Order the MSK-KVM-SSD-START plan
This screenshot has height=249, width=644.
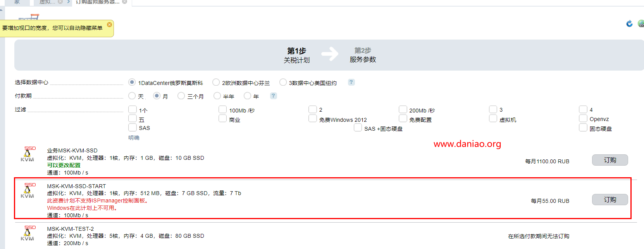(610, 200)
